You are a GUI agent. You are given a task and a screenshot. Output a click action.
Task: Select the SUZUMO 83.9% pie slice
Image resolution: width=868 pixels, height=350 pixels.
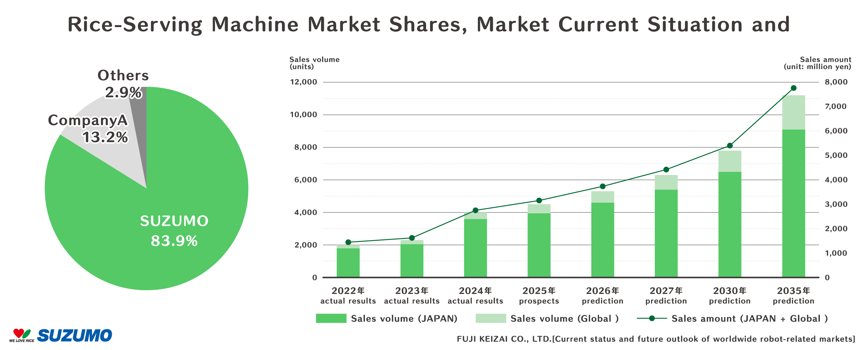(x=162, y=215)
